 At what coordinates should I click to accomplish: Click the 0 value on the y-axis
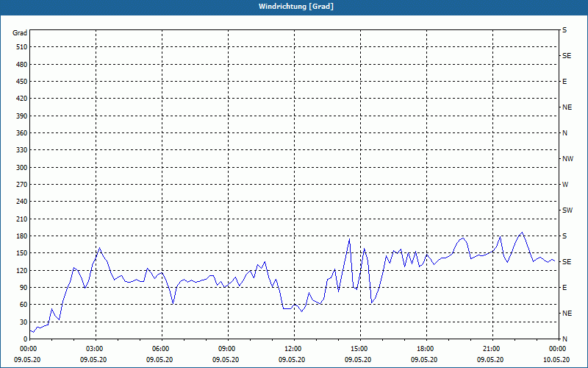pos(26,339)
